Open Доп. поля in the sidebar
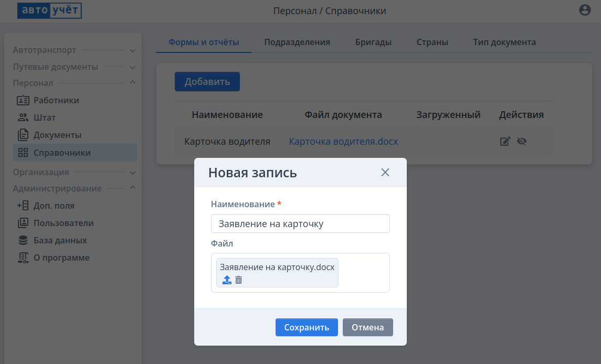 tap(54, 206)
